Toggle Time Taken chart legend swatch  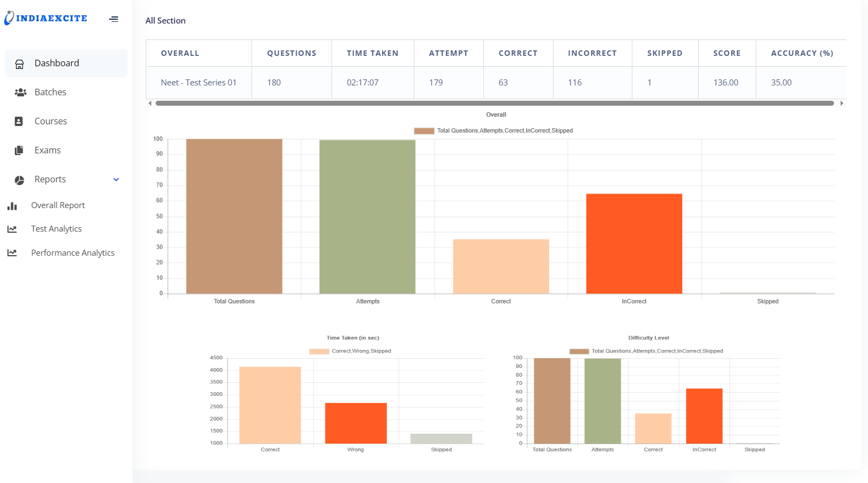(x=319, y=352)
